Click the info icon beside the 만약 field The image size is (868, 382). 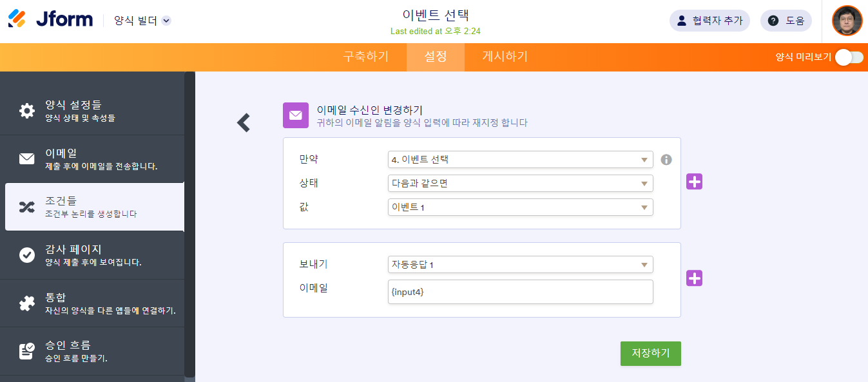click(666, 160)
